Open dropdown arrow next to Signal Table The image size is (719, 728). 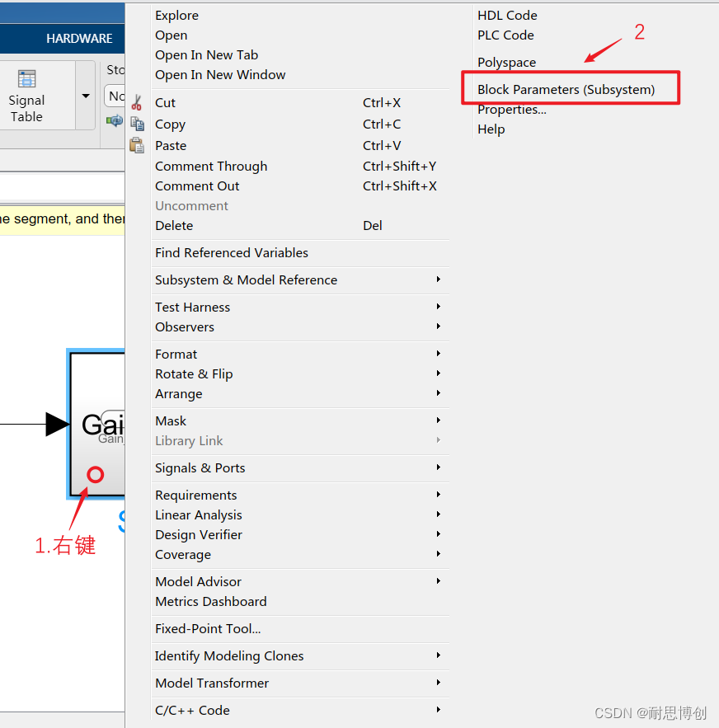point(86,96)
